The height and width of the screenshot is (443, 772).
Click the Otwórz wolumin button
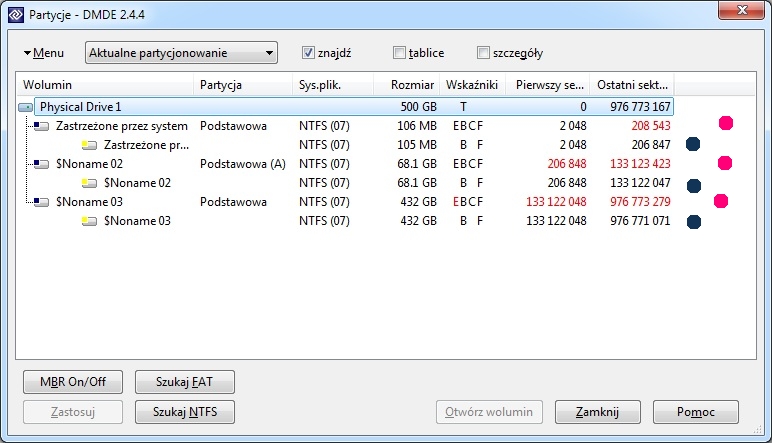(489, 412)
